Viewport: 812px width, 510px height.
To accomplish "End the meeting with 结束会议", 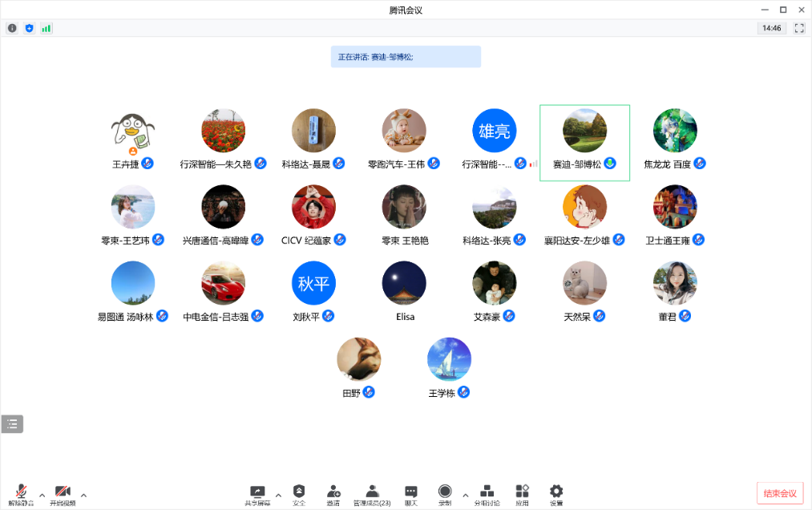I will [x=780, y=493].
